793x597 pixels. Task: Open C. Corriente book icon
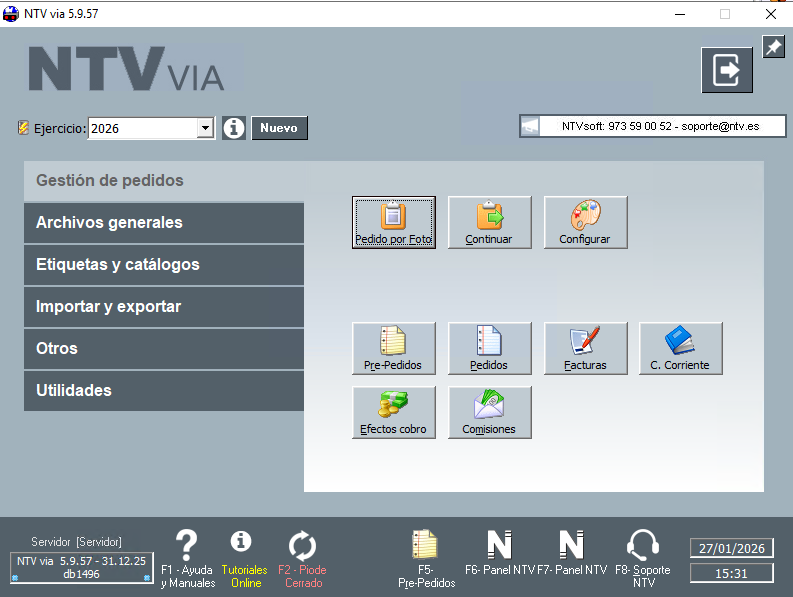[x=680, y=348]
